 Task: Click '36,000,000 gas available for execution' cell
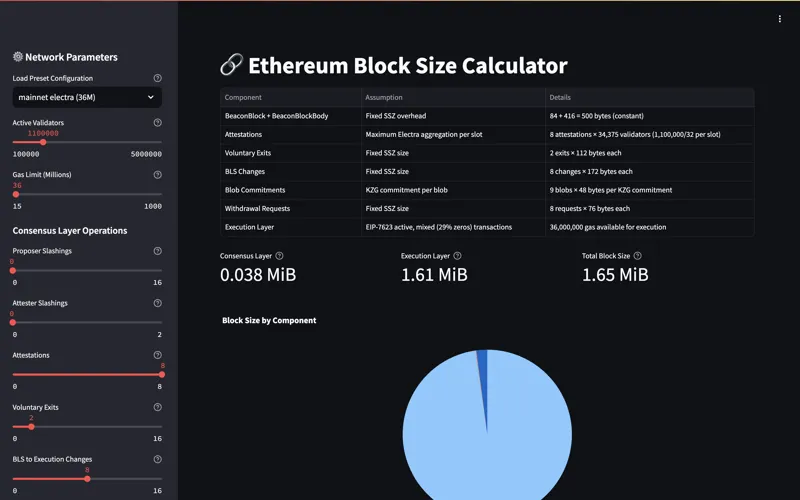pyautogui.click(x=649, y=227)
